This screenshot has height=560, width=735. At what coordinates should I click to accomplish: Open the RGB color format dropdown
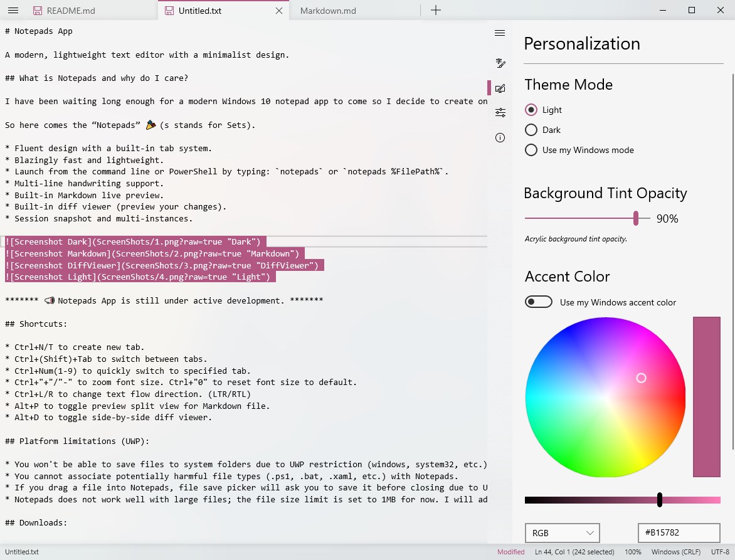tap(562, 532)
